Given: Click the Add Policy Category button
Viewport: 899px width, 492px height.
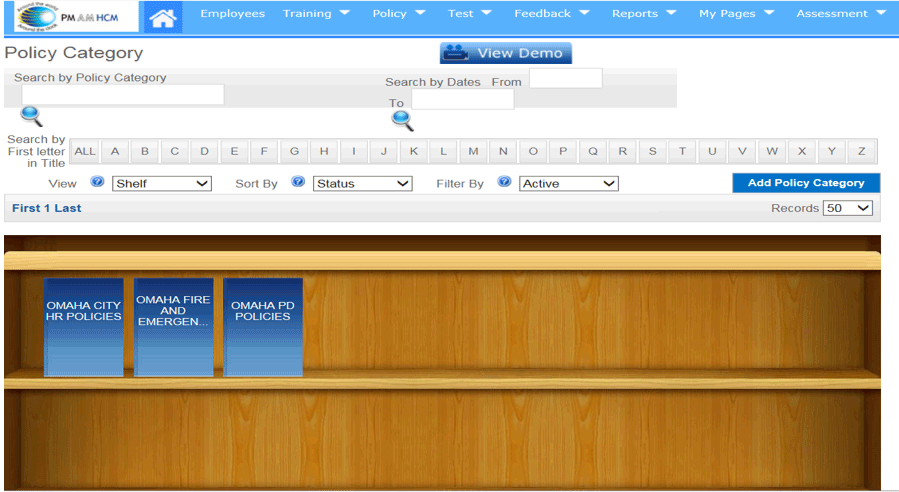Looking at the screenshot, I should click(805, 183).
